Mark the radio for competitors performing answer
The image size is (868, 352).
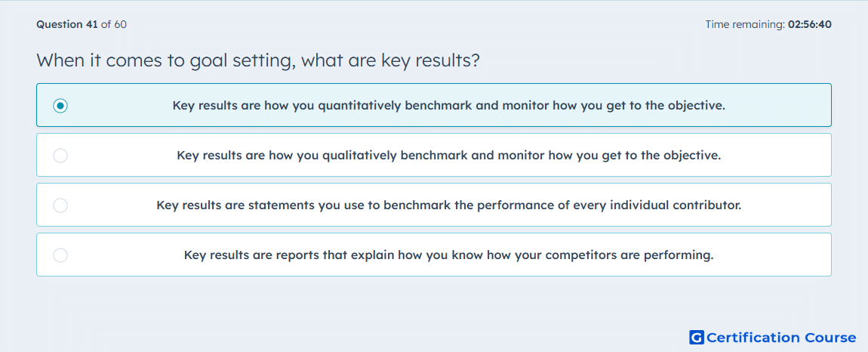[60, 255]
